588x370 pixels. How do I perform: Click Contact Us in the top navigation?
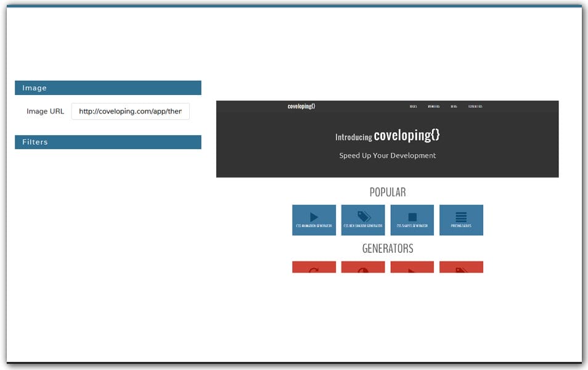[x=475, y=106]
